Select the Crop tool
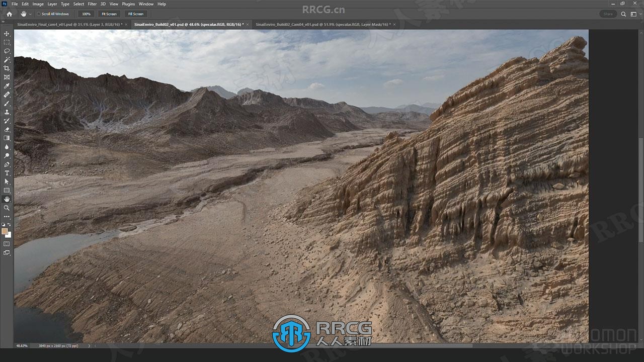Screen dimensions: 644x362 pyautogui.click(x=7, y=68)
